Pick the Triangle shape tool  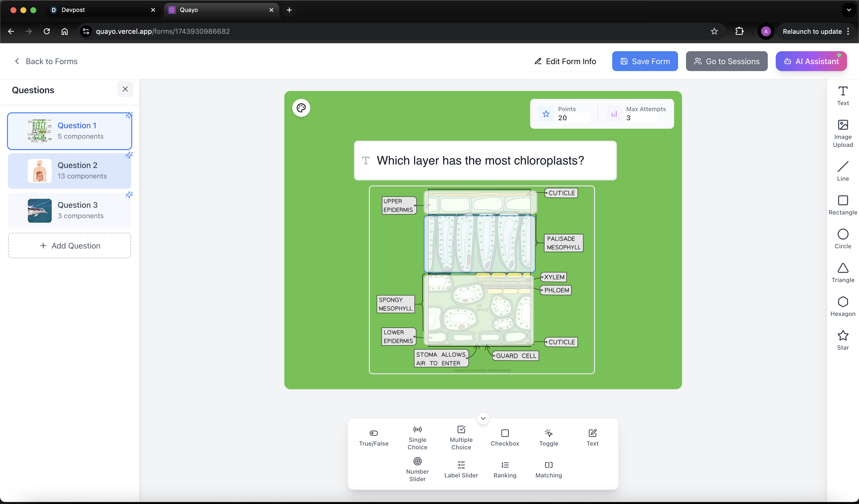842,272
